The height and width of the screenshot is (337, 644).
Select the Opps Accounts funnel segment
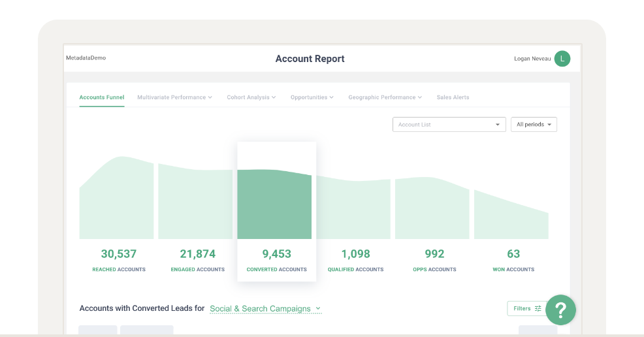point(432,208)
